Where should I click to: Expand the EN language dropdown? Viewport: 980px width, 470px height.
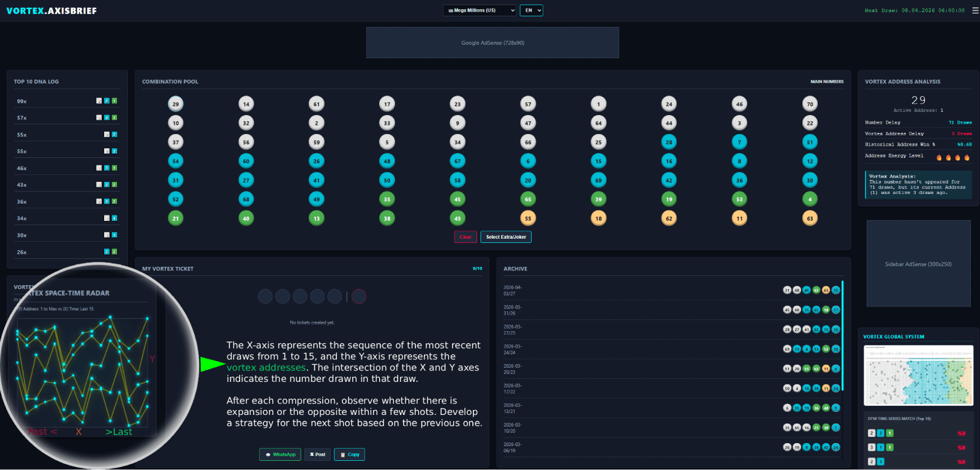point(531,10)
